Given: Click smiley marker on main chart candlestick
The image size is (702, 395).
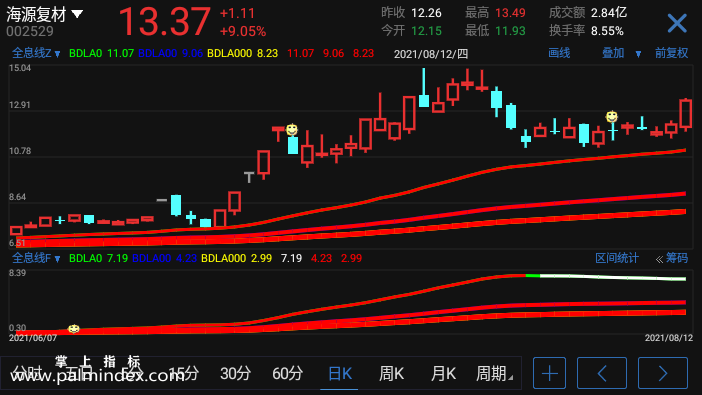Looking at the screenshot, I should [x=292, y=130].
